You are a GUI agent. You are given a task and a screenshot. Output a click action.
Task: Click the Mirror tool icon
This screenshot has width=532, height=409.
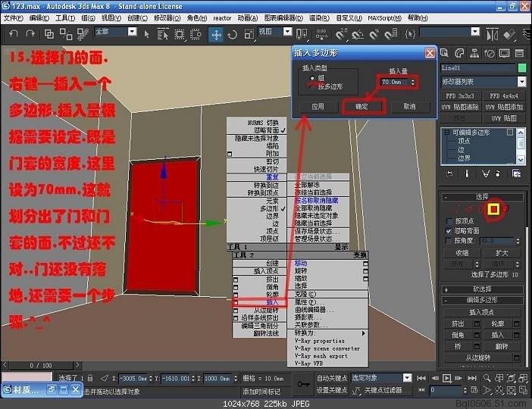tap(492, 34)
